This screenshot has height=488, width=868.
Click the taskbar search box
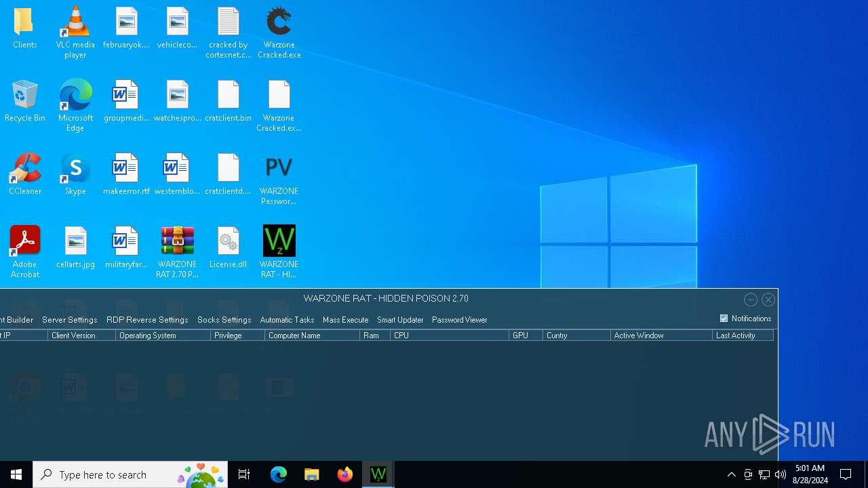(130, 474)
